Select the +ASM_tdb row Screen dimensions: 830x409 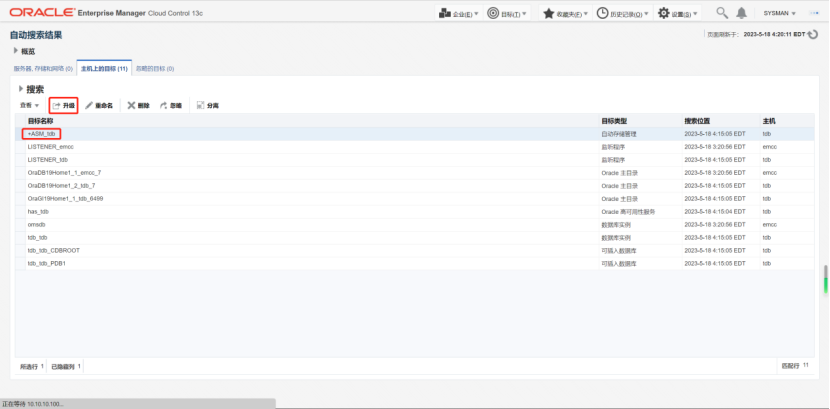(x=414, y=134)
